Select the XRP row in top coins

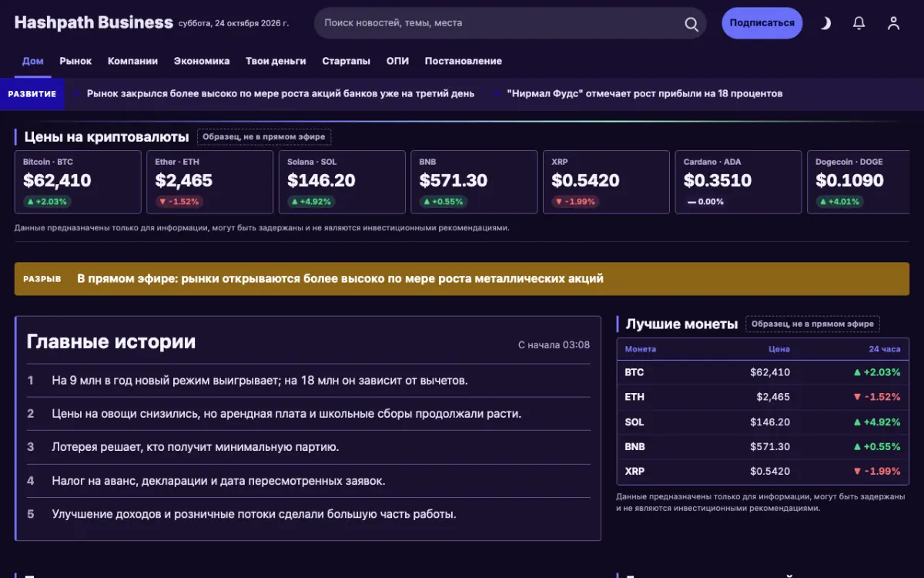click(763, 471)
